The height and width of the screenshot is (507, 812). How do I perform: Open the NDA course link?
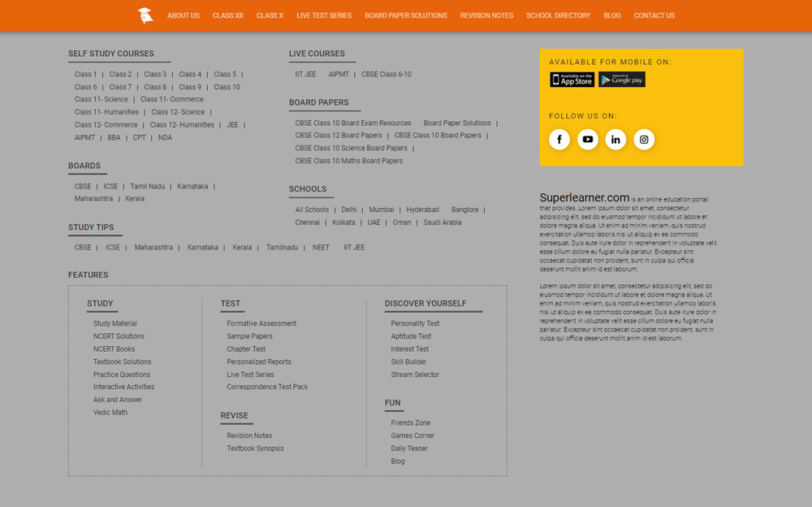pyautogui.click(x=165, y=138)
